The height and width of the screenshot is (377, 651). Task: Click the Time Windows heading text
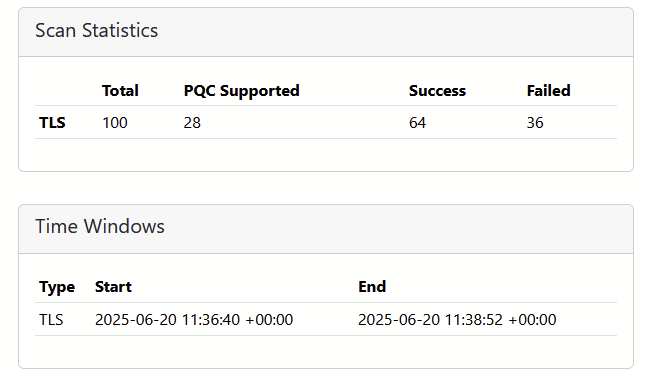[100, 226]
